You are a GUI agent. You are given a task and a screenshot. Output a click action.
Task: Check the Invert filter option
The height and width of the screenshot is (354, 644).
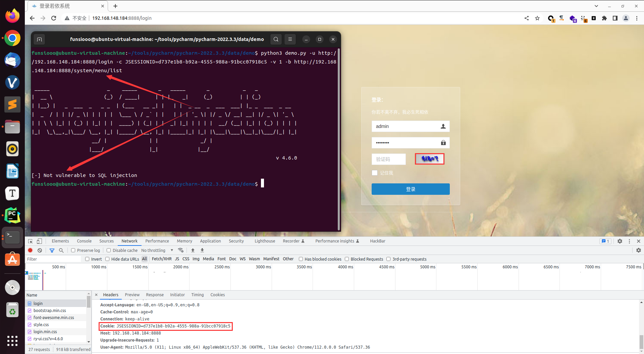tap(87, 259)
